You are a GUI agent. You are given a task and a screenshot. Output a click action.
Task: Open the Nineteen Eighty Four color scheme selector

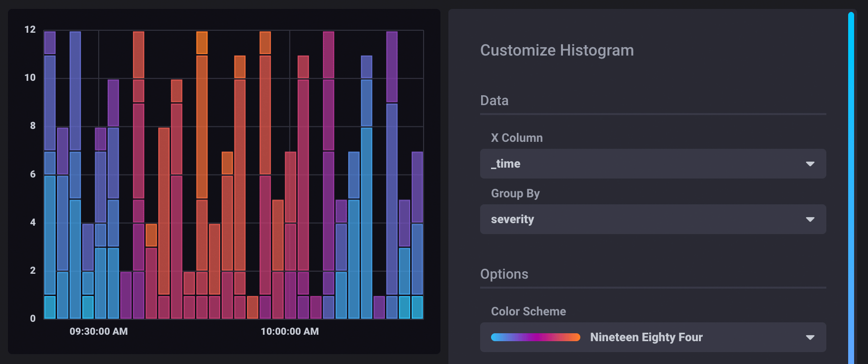(x=652, y=337)
